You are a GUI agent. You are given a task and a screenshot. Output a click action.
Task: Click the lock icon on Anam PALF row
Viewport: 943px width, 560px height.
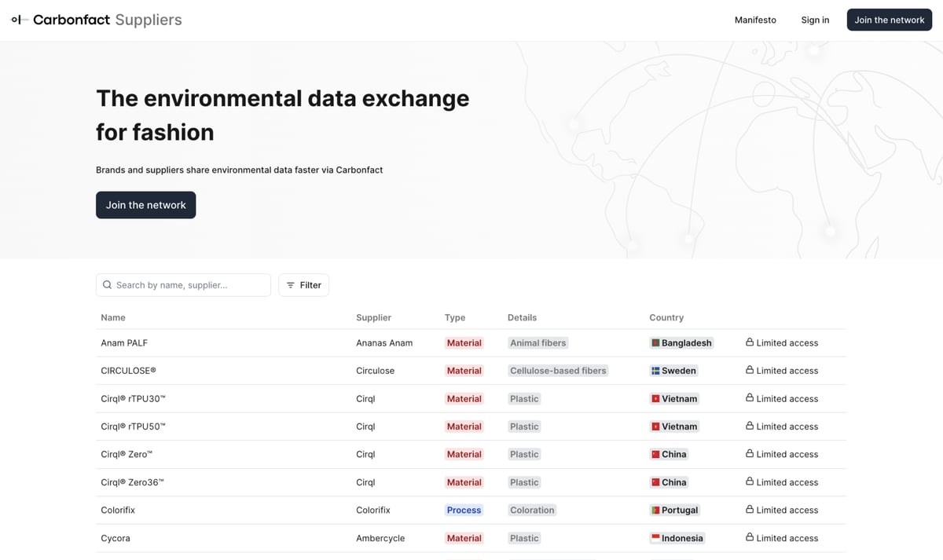point(748,342)
